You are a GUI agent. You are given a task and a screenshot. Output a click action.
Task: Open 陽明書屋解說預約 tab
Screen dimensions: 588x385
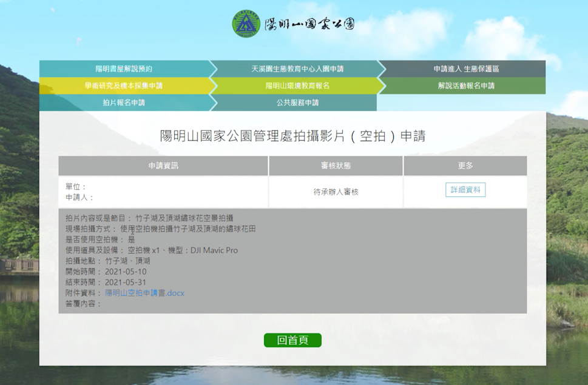[124, 69]
